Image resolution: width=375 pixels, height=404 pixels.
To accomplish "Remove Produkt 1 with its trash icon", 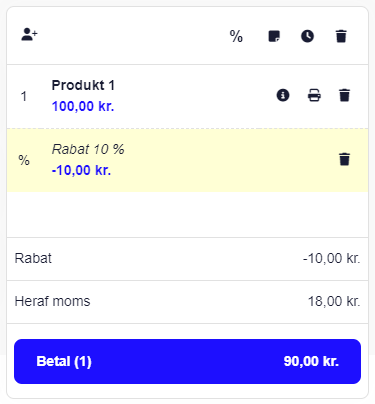I will click(x=344, y=95).
